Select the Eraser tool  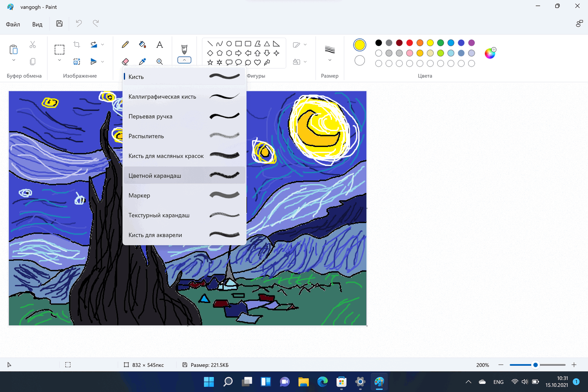click(x=125, y=62)
